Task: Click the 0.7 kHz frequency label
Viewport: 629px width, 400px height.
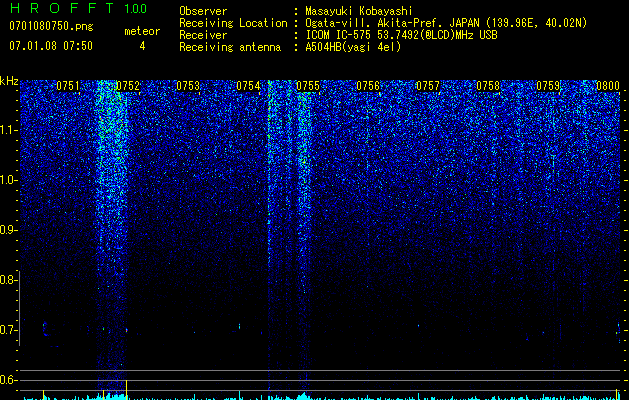Action: 7,330
